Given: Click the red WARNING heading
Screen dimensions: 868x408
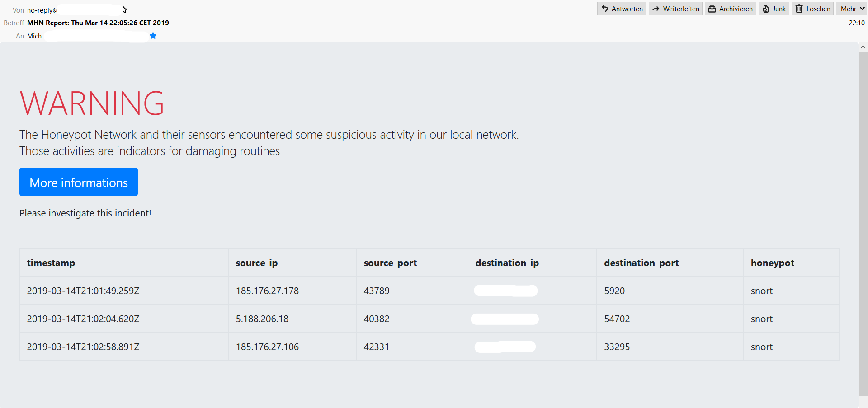Looking at the screenshot, I should (92, 103).
